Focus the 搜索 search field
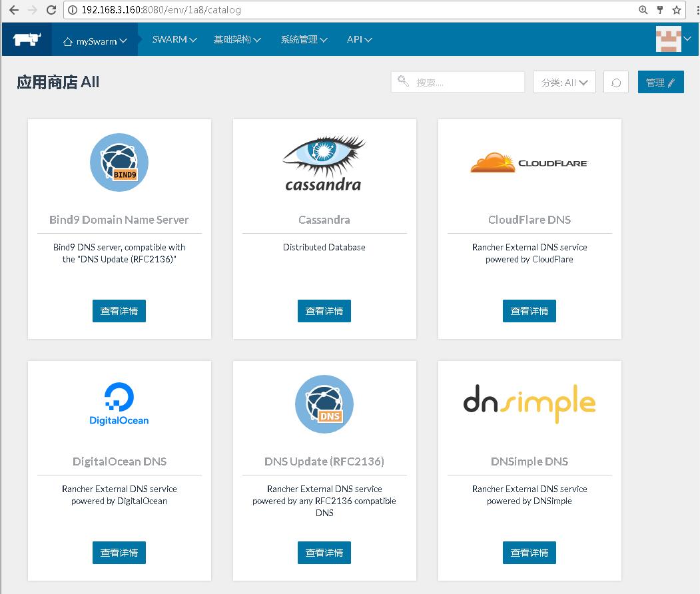The width and height of the screenshot is (700, 594). click(x=458, y=82)
